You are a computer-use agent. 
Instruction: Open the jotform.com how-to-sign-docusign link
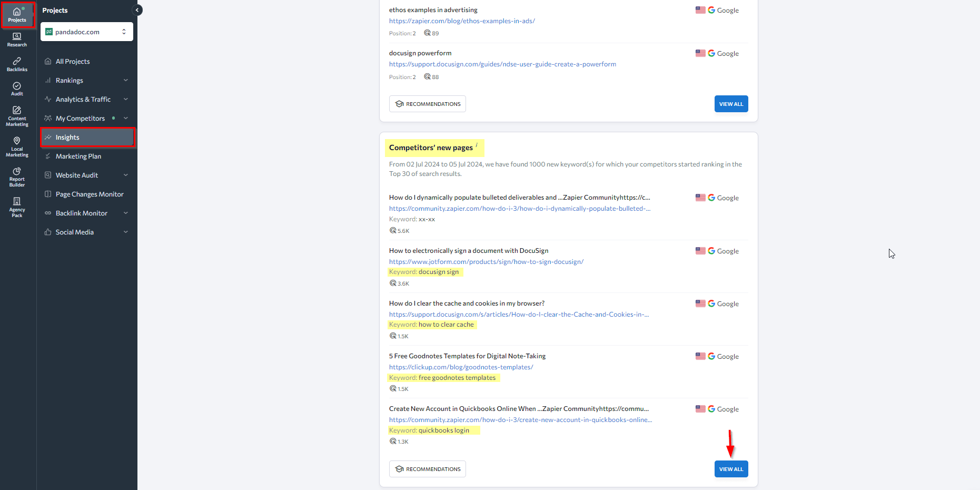pos(486,262)
